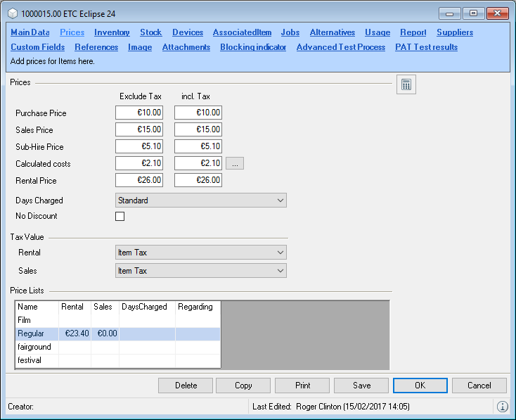Click the item cube icon in title bar
The height and width of the screenshot is (420, 516).
click(x=13, y=13)
